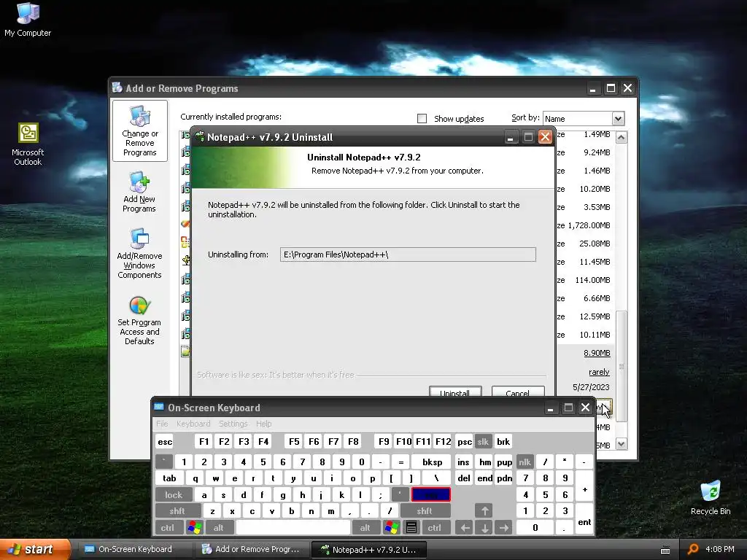Toggle the slk scroll lock key

click(x=483, y=441)
